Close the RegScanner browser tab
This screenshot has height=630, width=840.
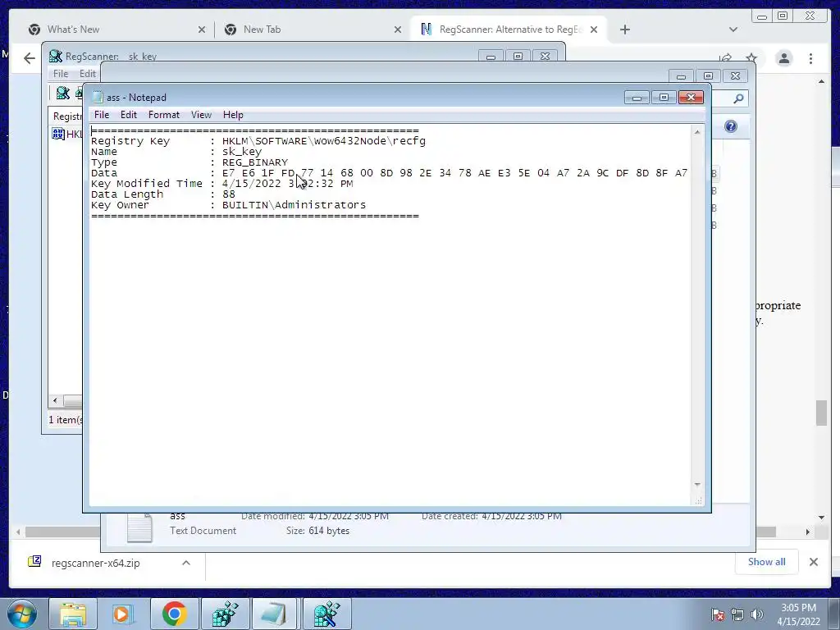[594, 30]
